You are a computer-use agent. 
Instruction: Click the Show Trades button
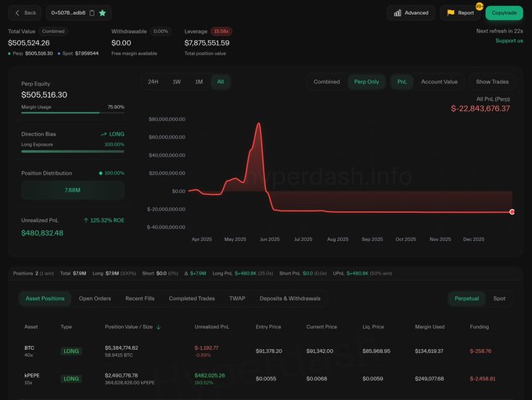pyautogui.click(x=492, y=82)
